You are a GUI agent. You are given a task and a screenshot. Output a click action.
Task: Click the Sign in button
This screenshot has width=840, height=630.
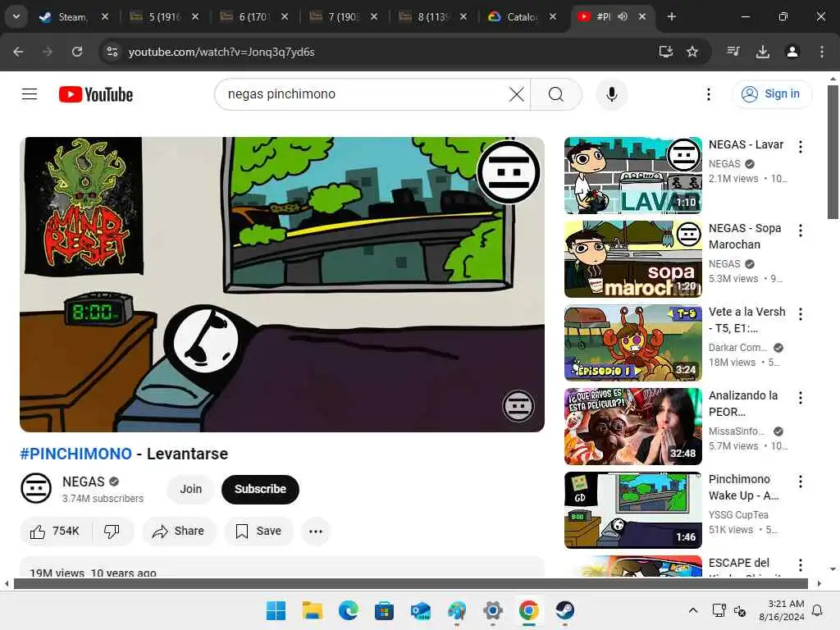(772, 94)
